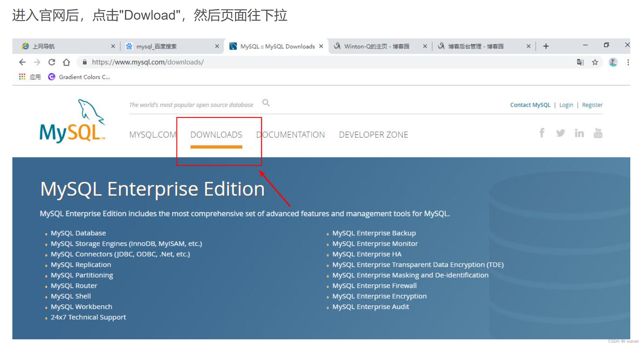Viewport: 644px width, 346px height.
Task: Click MySQL Enterprise HA item
Action: pyautogui.click(x=367, y=254)
